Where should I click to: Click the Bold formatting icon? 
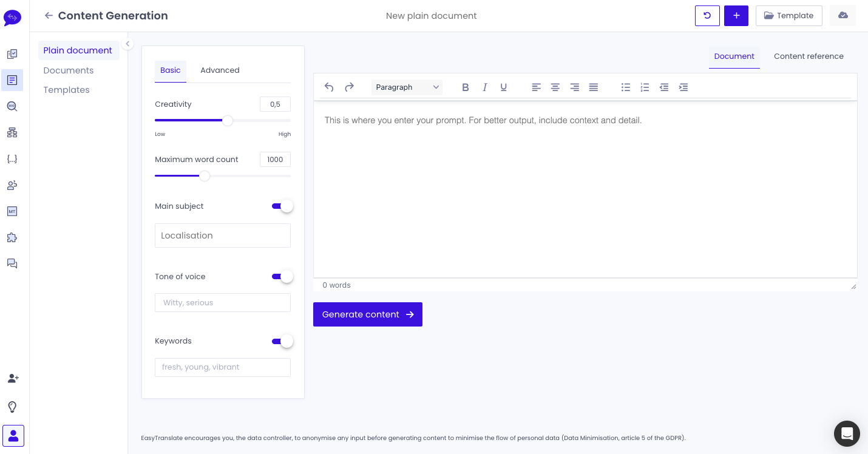[x=466, y=87]
